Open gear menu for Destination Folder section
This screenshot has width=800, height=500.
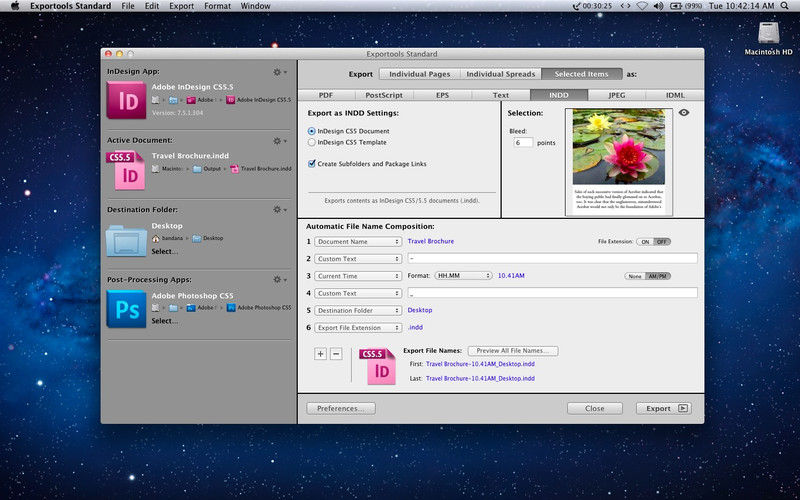tap(280, 209)
